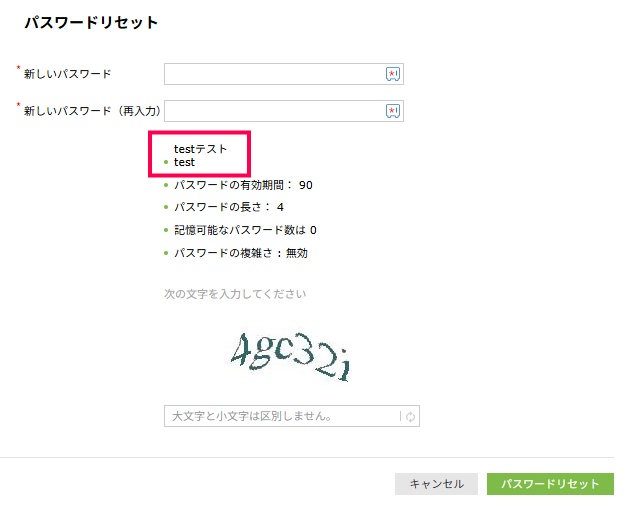
Task: Click the 次の文字を入力してください prompt text
Action: click(235, 294)
